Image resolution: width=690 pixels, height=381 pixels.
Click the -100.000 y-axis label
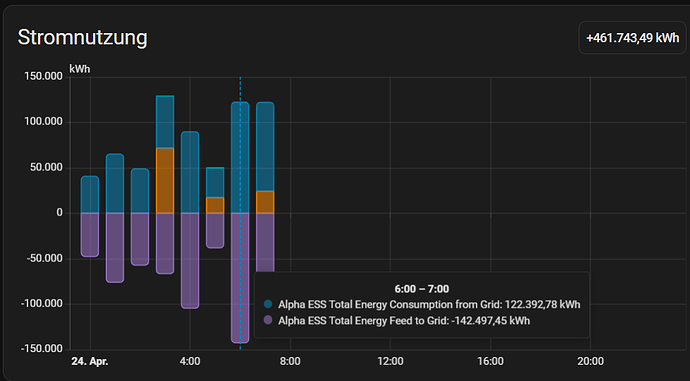(x=42, y=304)
